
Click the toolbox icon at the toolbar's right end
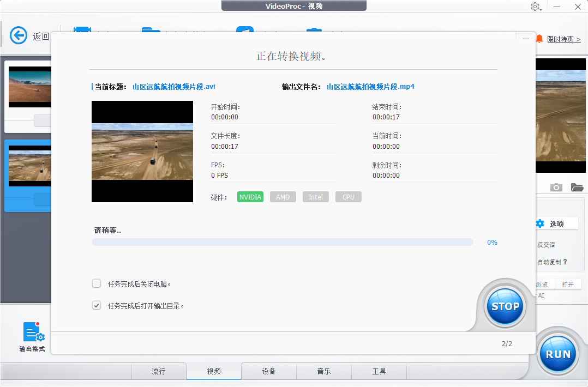[314, 30]
